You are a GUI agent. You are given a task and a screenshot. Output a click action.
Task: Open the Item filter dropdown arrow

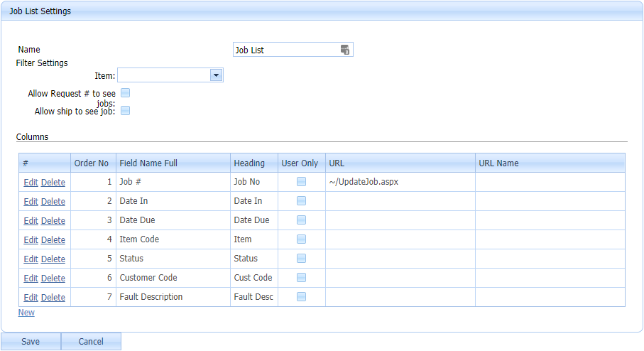(217, 75)
